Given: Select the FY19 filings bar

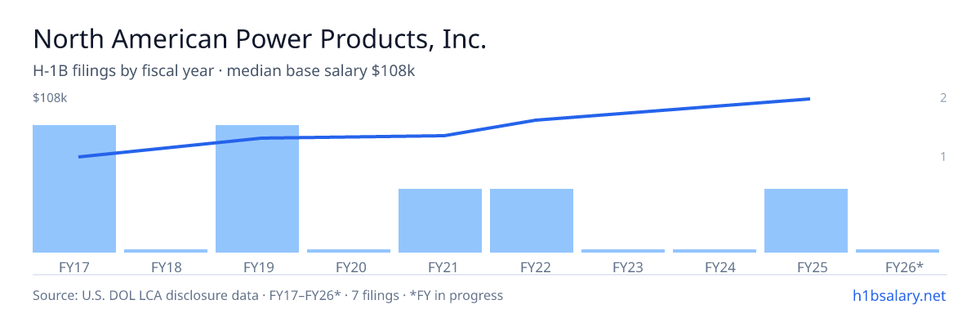Looking at the screenshot, I should (257, 189).
